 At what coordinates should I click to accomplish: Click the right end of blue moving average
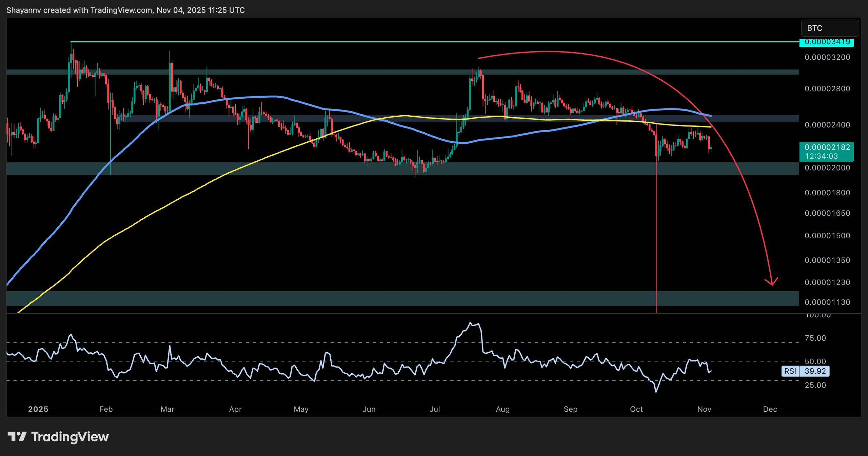(711, 116)
